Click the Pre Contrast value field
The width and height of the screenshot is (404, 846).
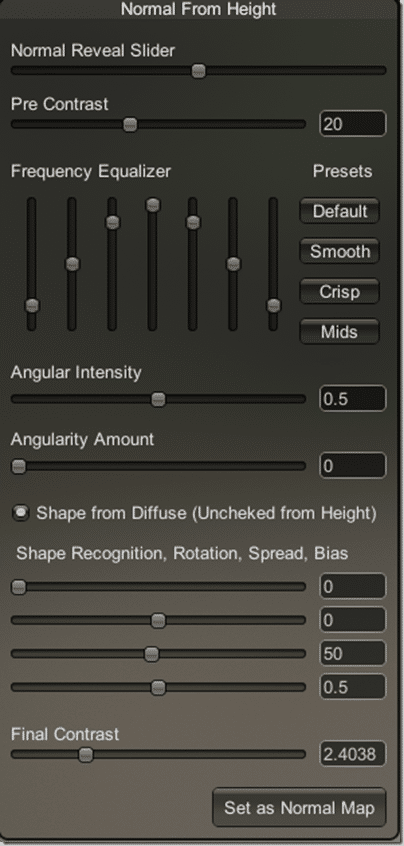(353, 124)
